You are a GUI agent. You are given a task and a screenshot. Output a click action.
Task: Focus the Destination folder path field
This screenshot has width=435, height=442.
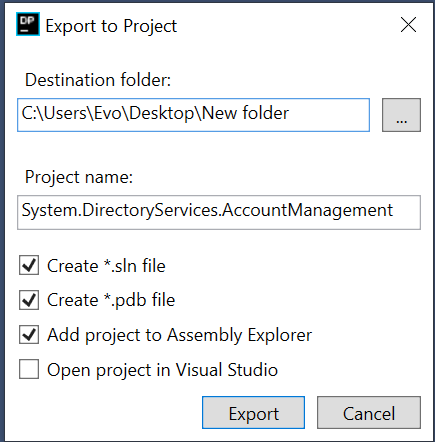pos(194,115)
